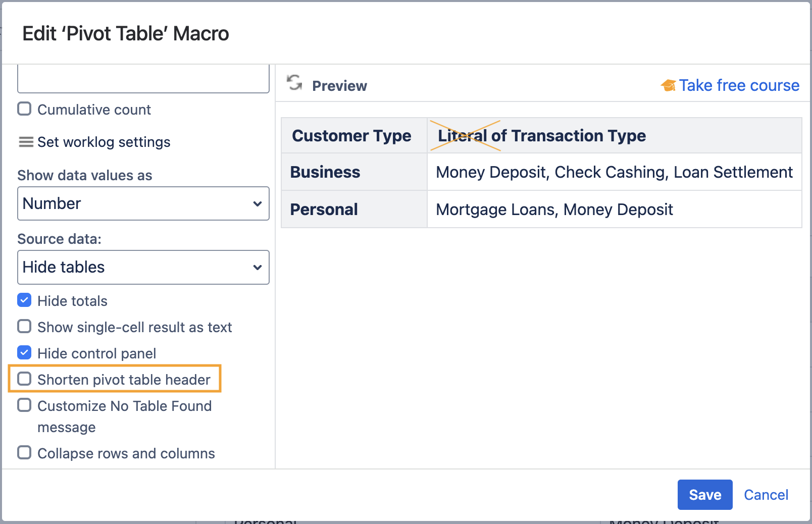Select the Literal of Transaction Type header
Image resolution: width=812 pixels, height=524 pixels.
pos(541,136)
